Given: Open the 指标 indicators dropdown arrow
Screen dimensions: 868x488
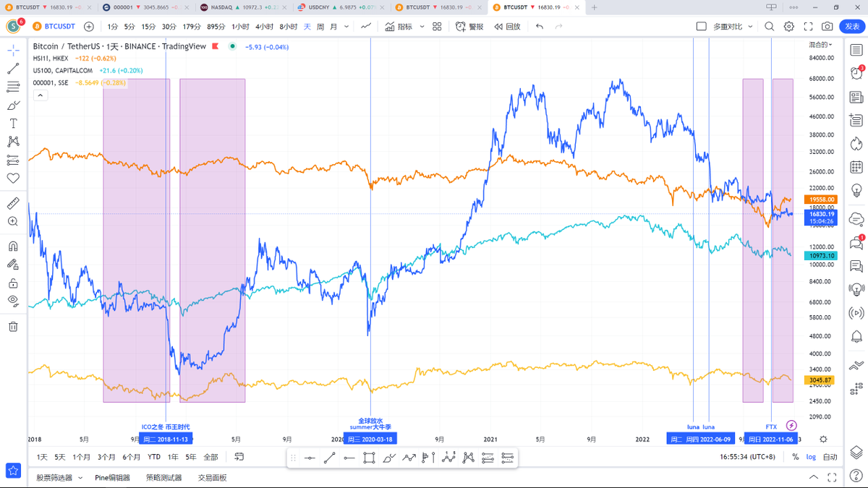Looking at the screenshot, I should pyautogui.click(x=422, y=27).
